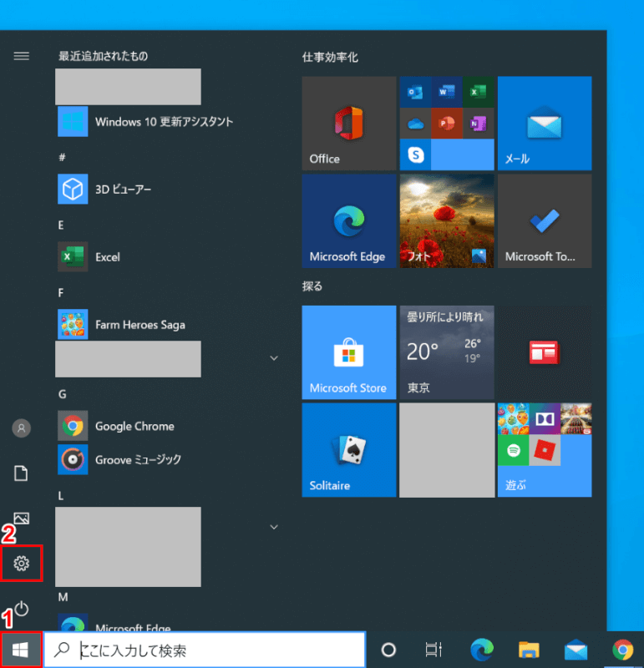The height and width of the screenshot is (668, 644).
Task: Click the M letter header in app list
Action: (x=63, y=597)
